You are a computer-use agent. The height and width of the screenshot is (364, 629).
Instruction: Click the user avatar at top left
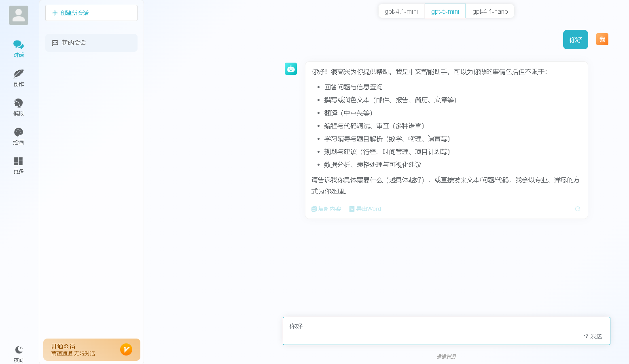[x=19, y=15]
